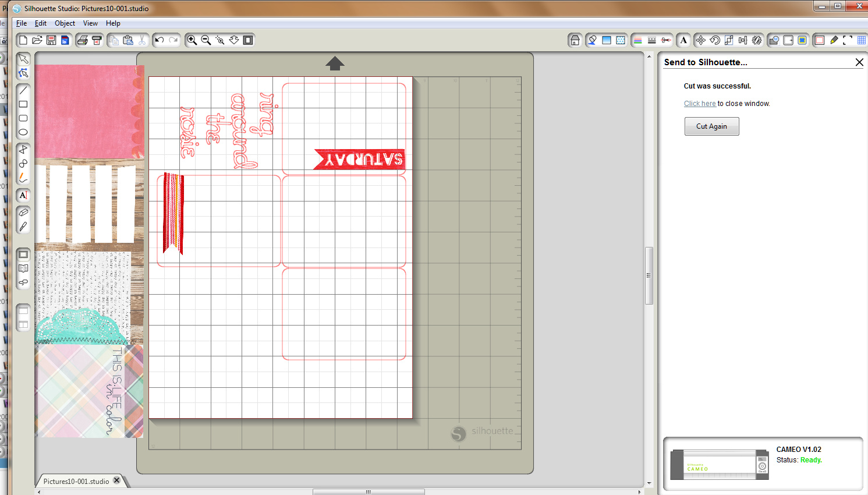Click the 'Click here' link

tap(700, 104)
